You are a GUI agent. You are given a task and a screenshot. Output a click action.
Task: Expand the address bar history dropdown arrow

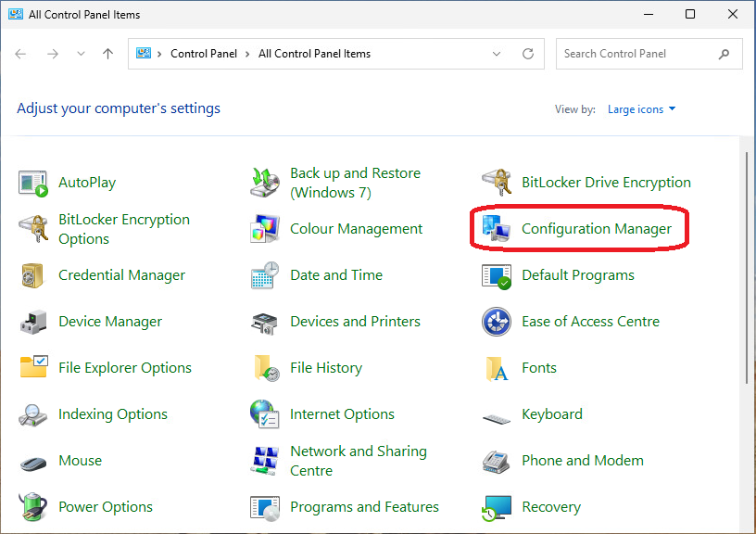[497, 54]
